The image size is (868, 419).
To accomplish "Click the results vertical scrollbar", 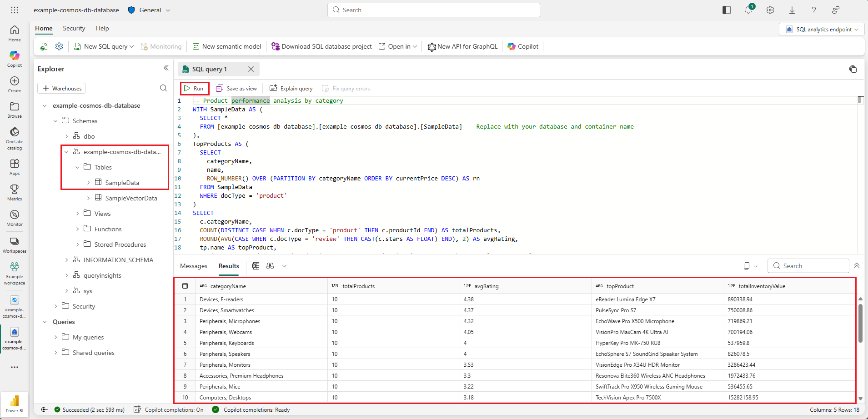I will tap(860, 323).
